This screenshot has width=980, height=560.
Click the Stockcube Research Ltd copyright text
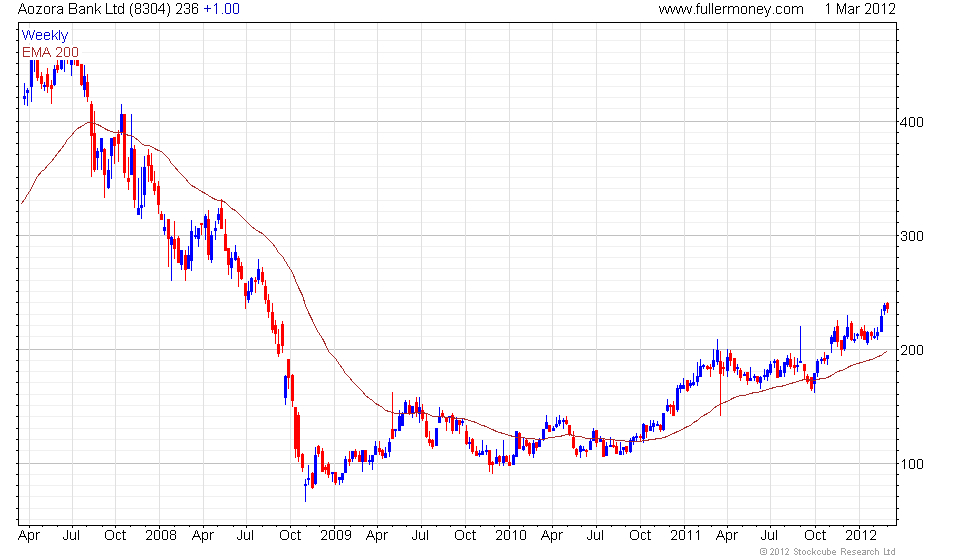tap(828, 552)
